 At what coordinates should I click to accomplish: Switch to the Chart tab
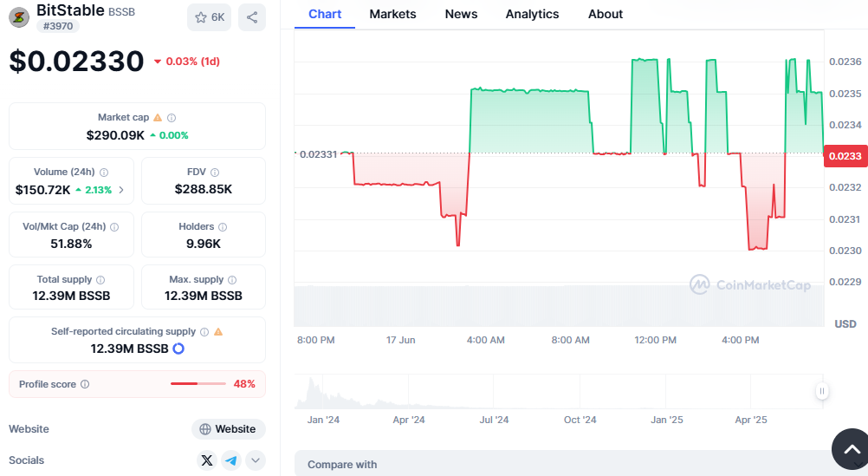325,15
